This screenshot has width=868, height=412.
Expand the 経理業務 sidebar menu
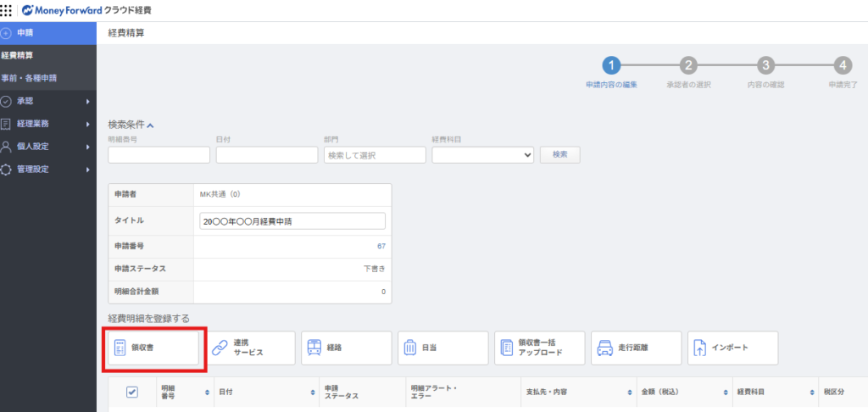point(47,124)
